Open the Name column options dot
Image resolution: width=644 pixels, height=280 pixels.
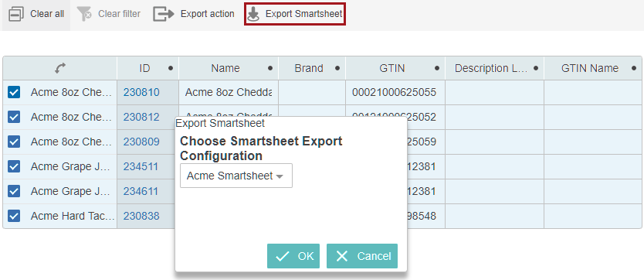point(269,68)
